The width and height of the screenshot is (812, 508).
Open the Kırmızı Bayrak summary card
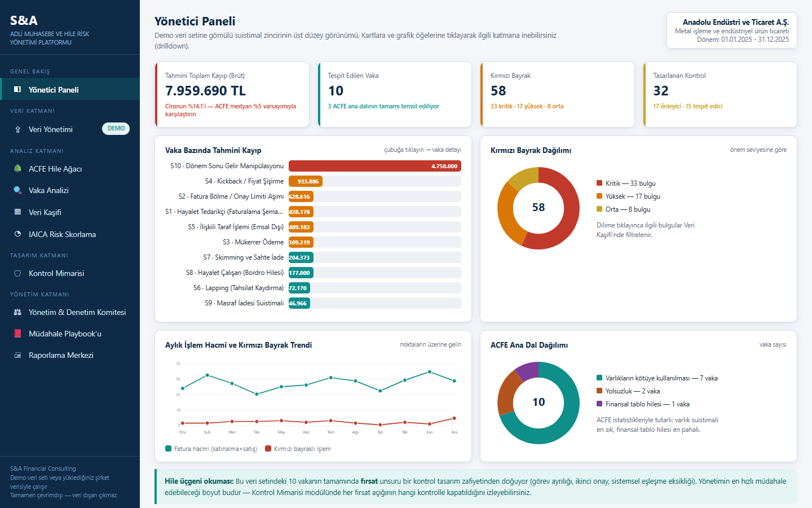click(x=558, y=95)
